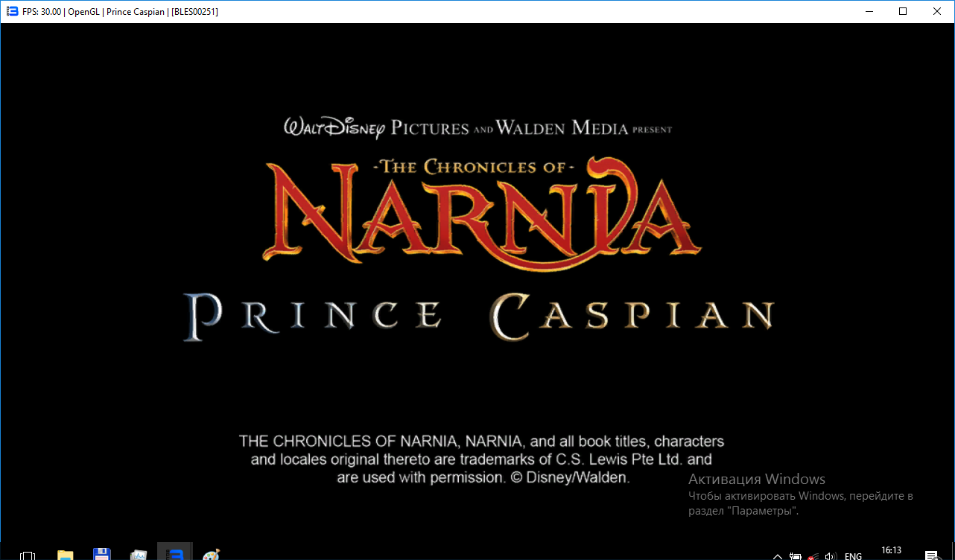Close the Prince Caspian emulator window
Screen dimensions: 955x560
tap(937, 11)
